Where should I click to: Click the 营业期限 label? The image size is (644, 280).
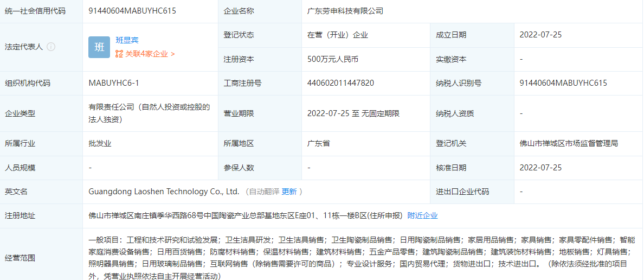(x=239, y=113)
